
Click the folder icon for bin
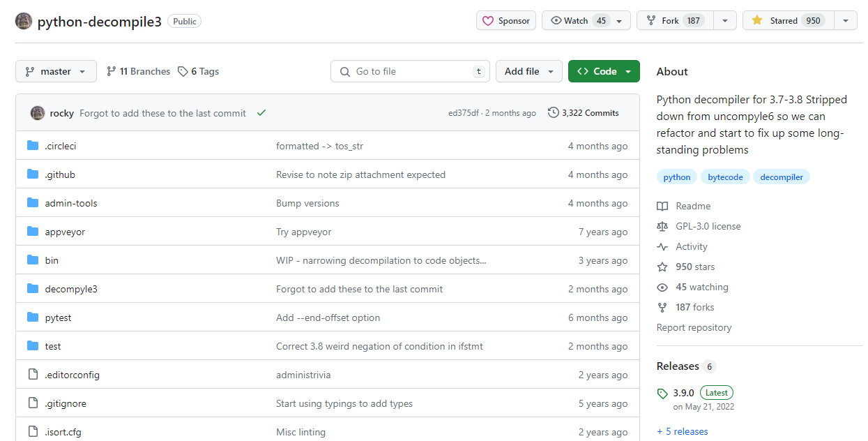(33, 260)
